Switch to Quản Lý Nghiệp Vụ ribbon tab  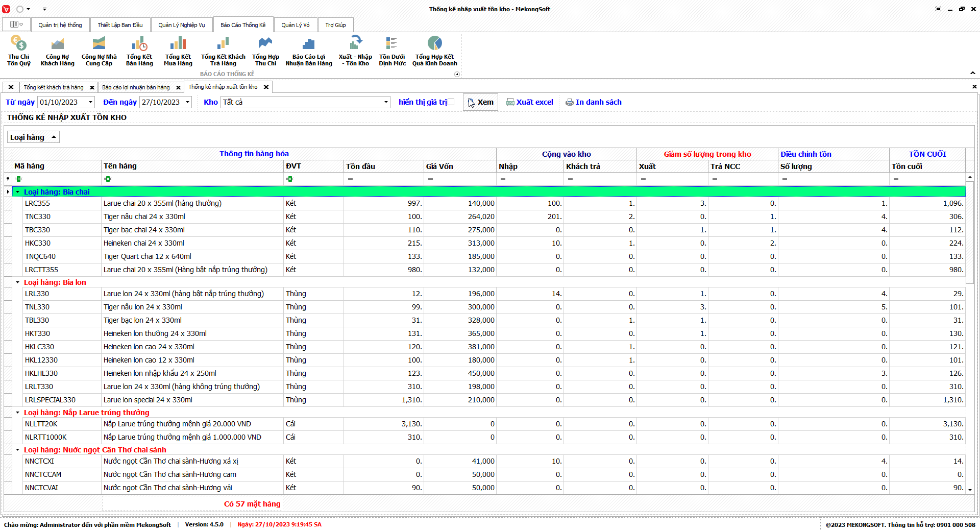(x=181, y=25)
